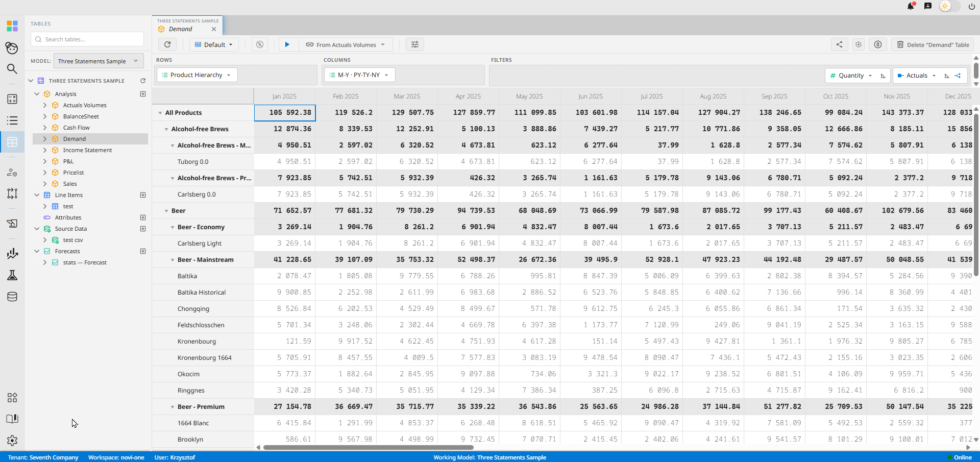Screen dimensions: 980x462
Task: Open the magnifier search icon in left sidebar
Action: click(x=12, y=69)
